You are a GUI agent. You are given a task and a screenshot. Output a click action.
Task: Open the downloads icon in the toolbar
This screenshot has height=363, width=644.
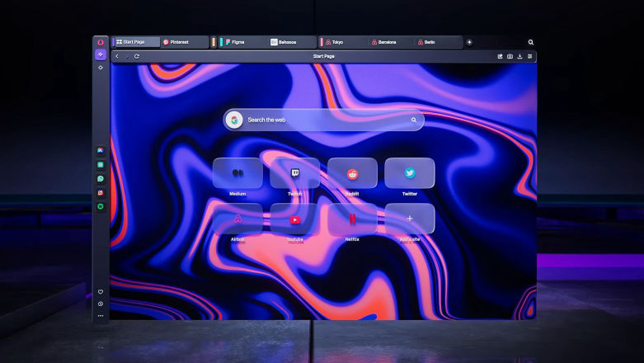[519, 56]
